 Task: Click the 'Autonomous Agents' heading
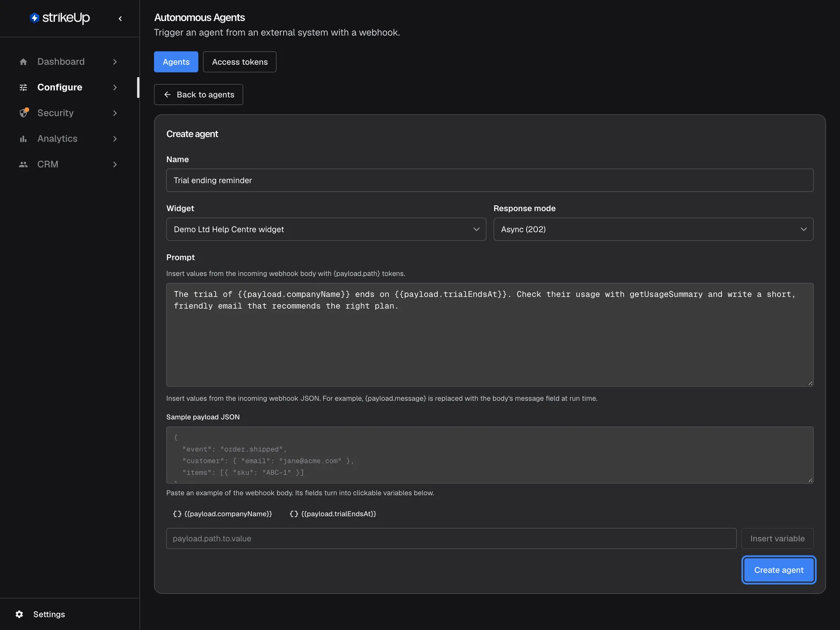click(x=199, y=18)
